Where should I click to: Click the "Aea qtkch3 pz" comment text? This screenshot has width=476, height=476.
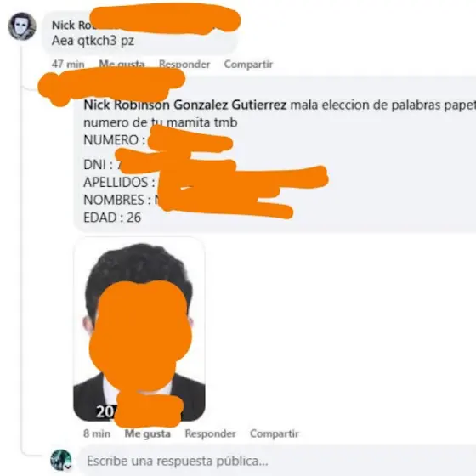pyautogui.click(x=93, y=41)
